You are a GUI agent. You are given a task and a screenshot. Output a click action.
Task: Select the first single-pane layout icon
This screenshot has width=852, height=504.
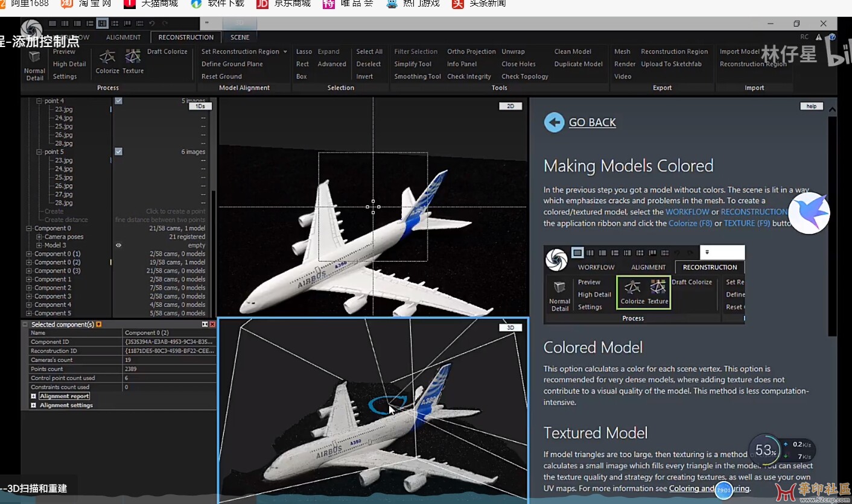(x=53, y=24)
